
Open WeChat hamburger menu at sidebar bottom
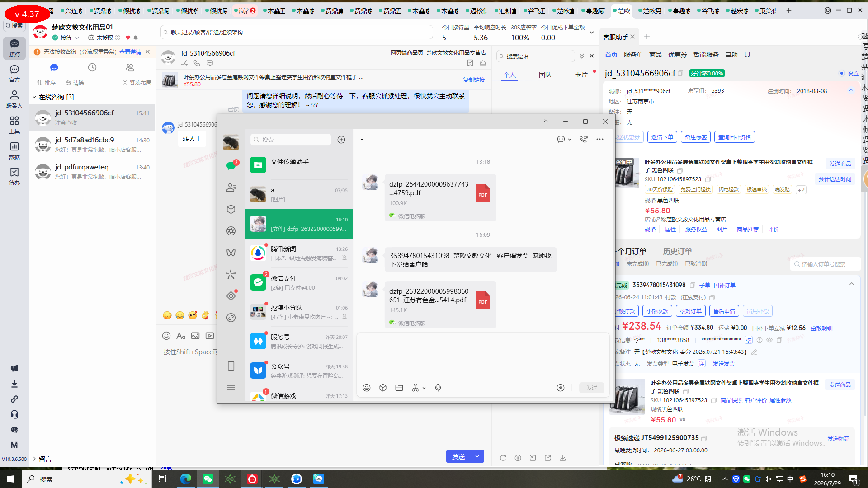click(x=231, y=388)
